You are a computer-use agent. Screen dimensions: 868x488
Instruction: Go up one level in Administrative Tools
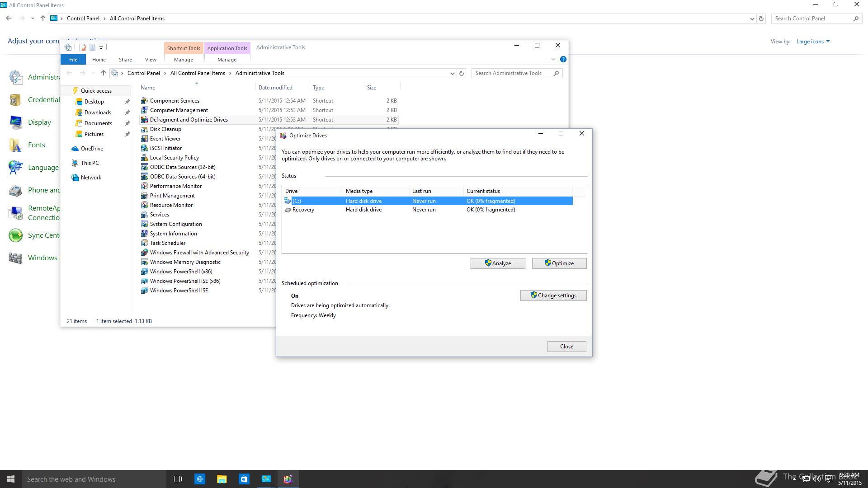click(x=103, y=73)
